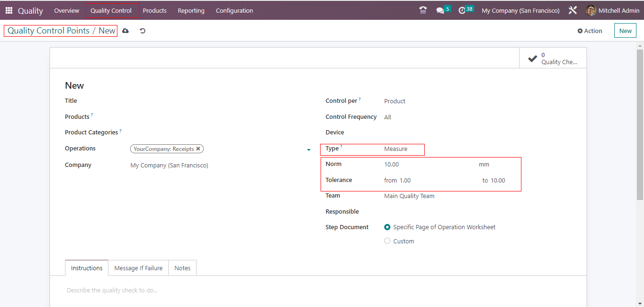The image size is (644, 307).
Task: Click the debug tools wrench icon
Action: pos(573,10)
